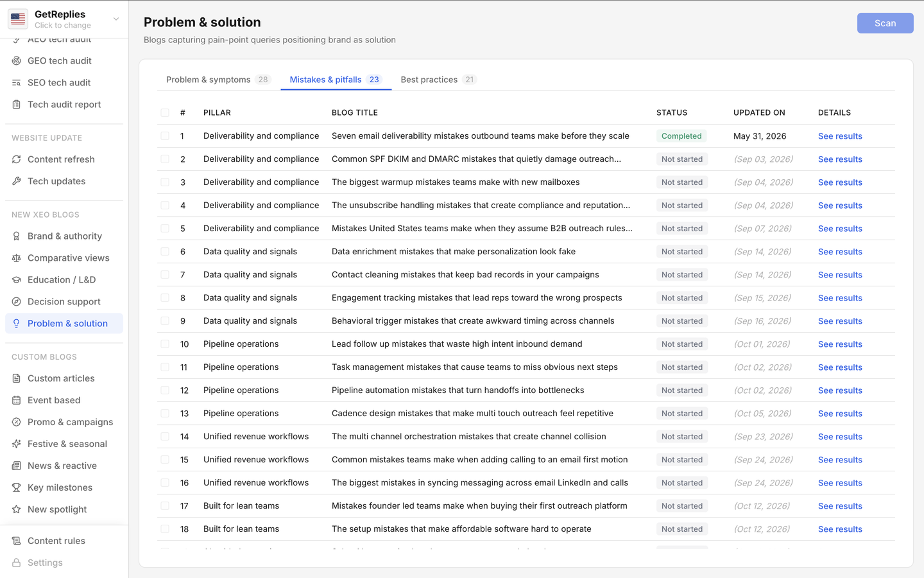Open GEO tech audit icon in sidebar

(17, 60)
